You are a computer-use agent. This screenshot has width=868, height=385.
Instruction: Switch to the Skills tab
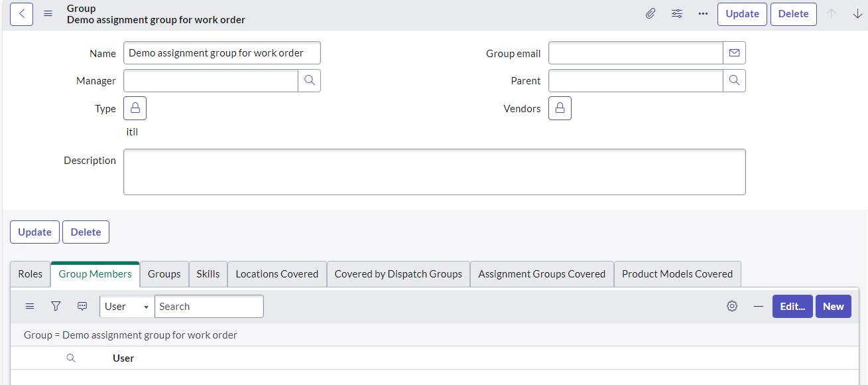point(208,273)
